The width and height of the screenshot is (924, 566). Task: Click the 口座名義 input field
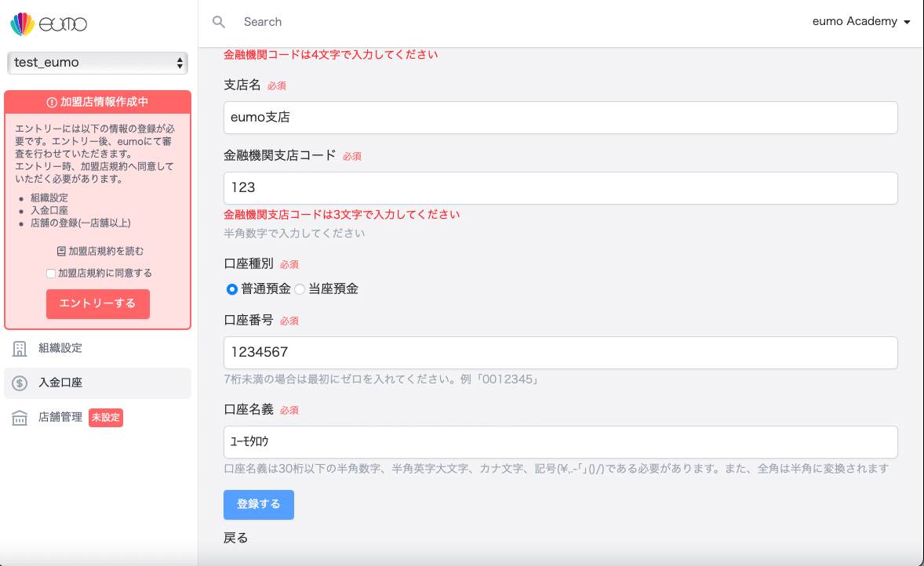pos(560,441)
